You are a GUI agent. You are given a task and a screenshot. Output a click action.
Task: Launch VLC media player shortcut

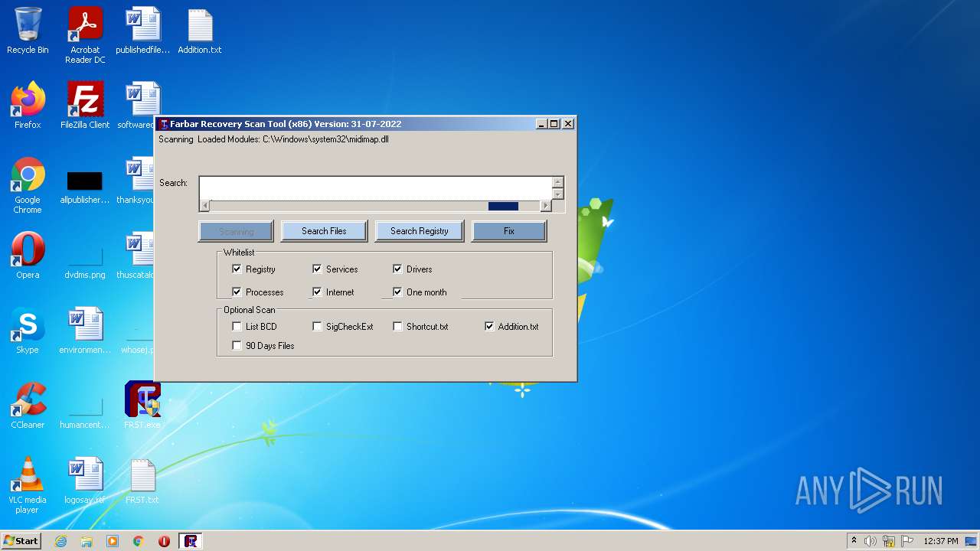pyautogui.click(x=28, y=485)
